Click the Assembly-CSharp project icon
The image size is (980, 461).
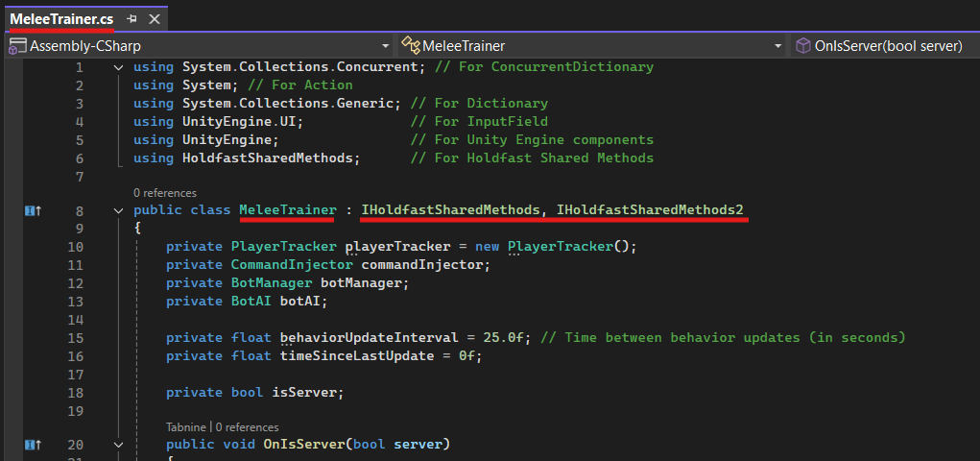coord(16,45)
